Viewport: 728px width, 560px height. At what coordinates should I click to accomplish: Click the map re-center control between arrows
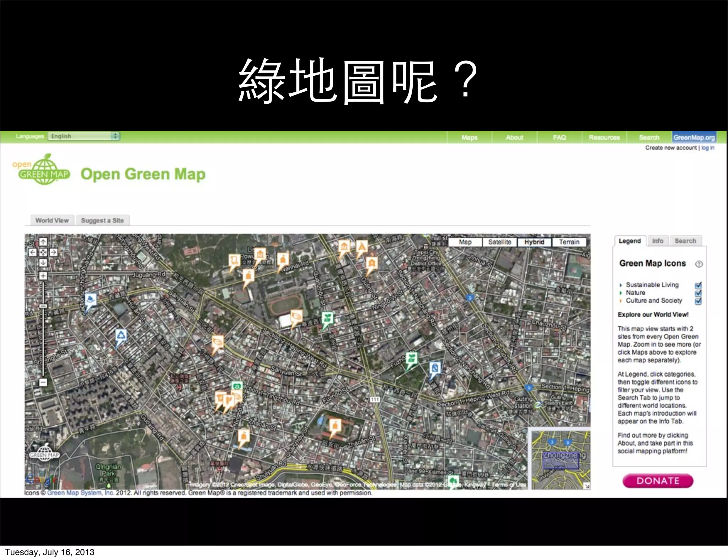click(43, 252)
